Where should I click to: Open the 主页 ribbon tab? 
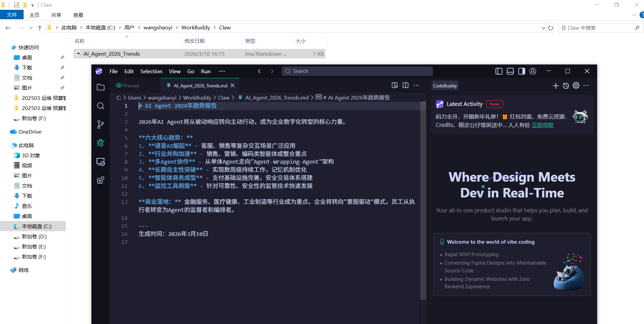(34, 15)
